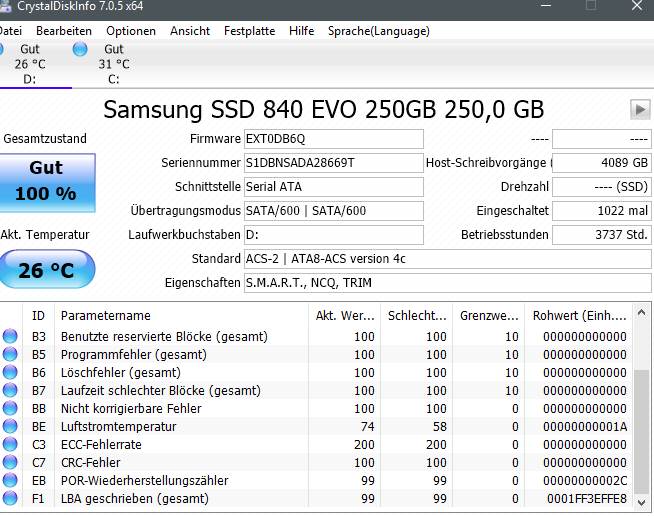Open the Ansicht menu
Image resolution: width=654 pixels, height=516 pixels.
(x=190, y=31)
